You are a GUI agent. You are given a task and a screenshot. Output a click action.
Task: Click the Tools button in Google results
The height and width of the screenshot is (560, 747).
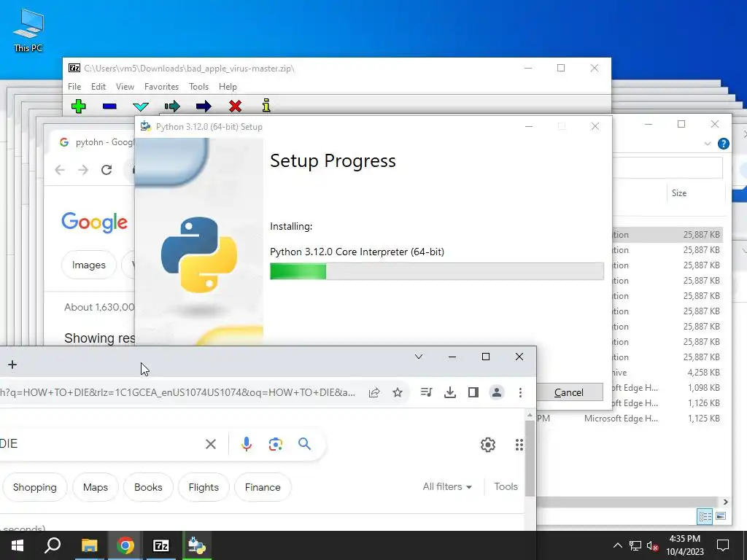pos(506,486)
